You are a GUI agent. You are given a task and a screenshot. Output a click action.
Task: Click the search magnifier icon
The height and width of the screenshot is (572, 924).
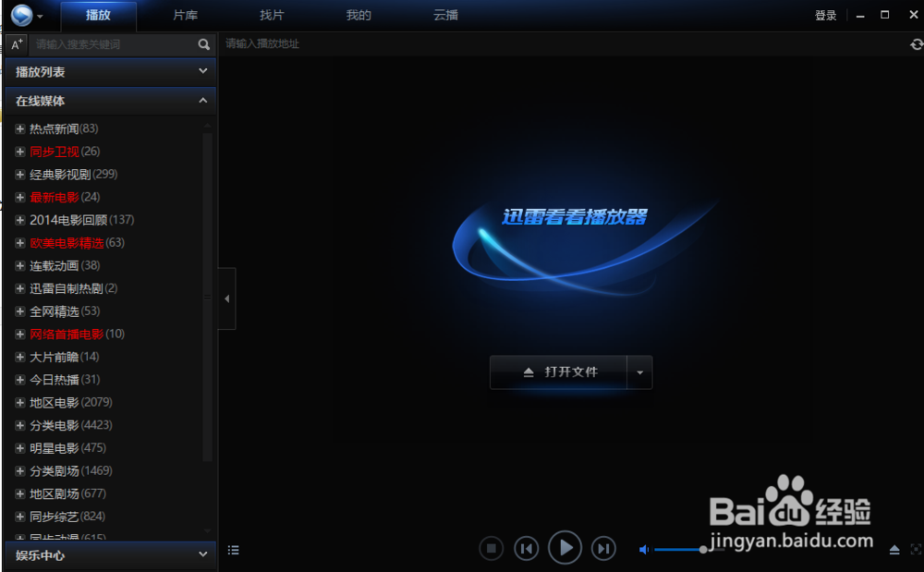click(x=204, y=44)
